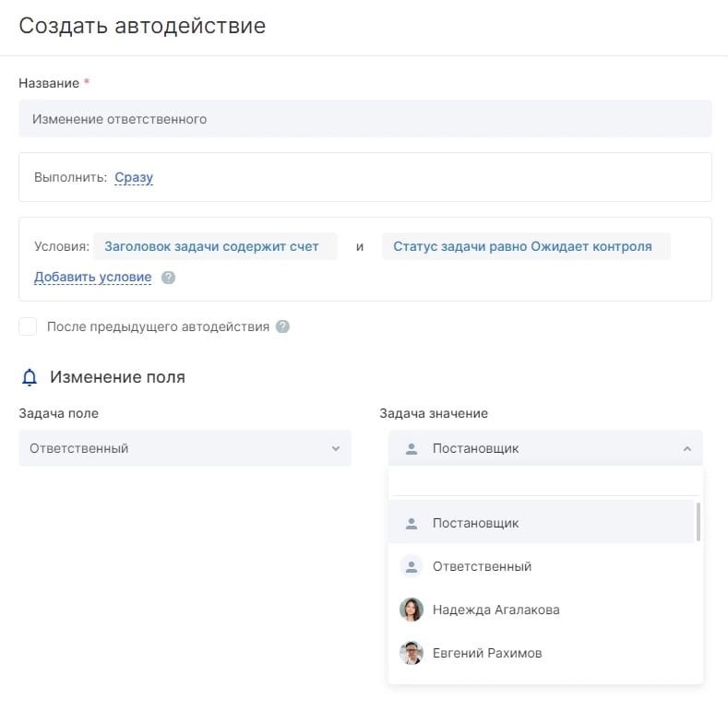Image resolution: width=728 pixels, height=723 pixels.
Task: Click the Заголовок задачи содержит счет condition
Action: [x=212, y=246]
